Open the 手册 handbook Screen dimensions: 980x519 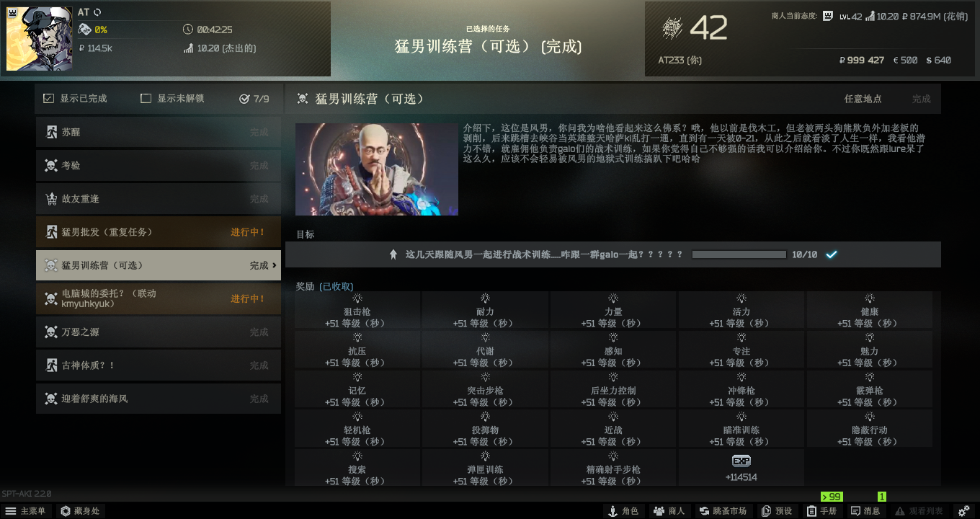coord(822,510)
